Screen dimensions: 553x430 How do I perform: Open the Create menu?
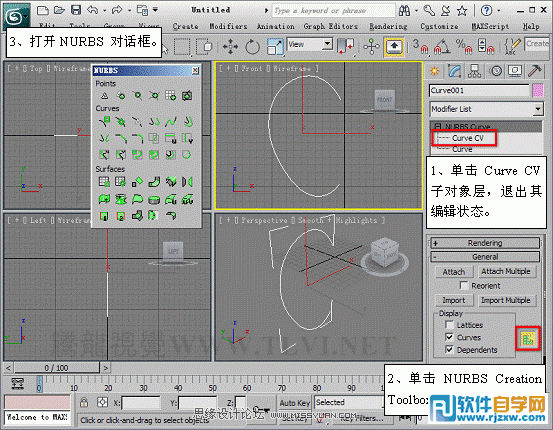tap(186, 26)
